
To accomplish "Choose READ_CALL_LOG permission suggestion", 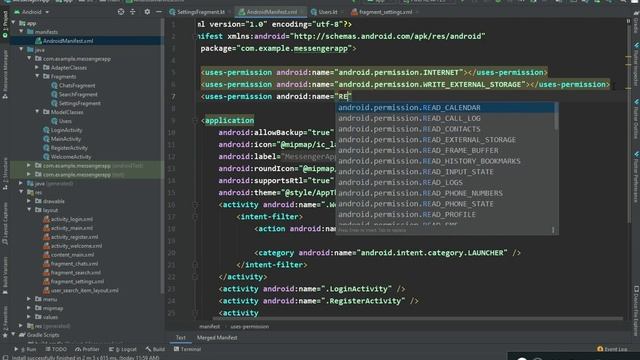I will coord(445,118).
